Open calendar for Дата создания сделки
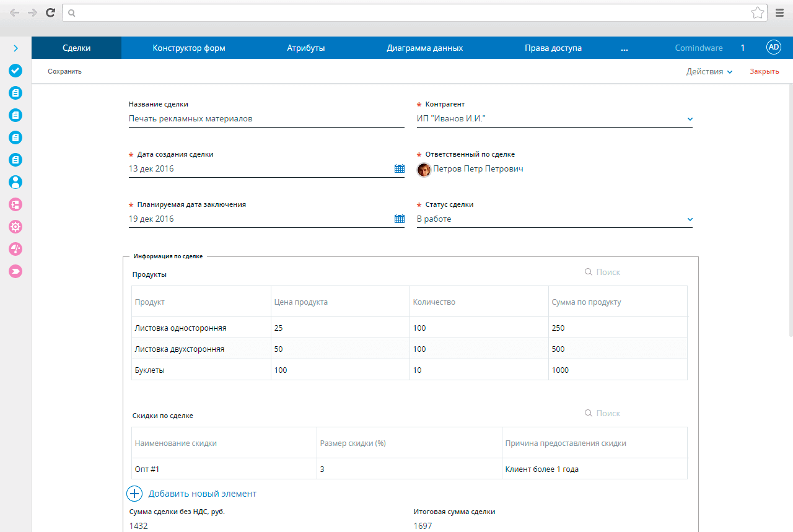 [x=399, y=168]
